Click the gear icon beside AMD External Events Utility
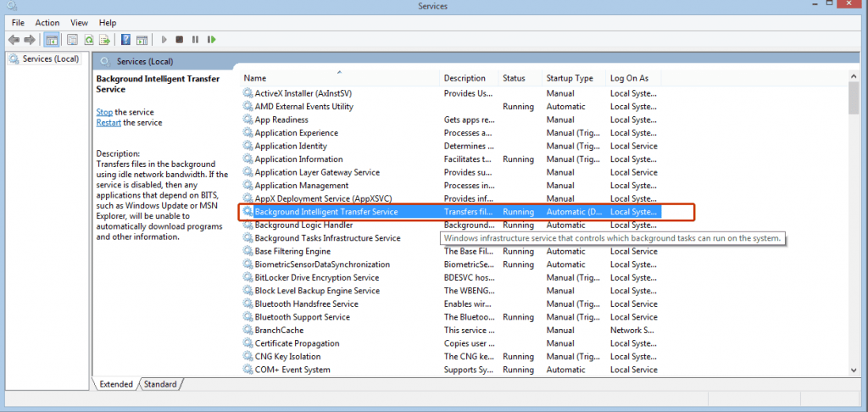Image resolution: width=868 pixels, height=412 pixels. 248,107
